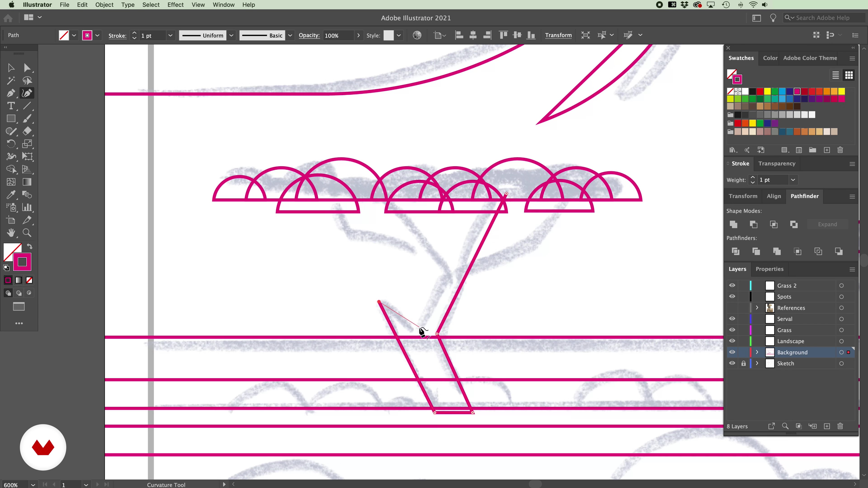
Task: Select the Eyedropper tool
Action: pos(11,195)
